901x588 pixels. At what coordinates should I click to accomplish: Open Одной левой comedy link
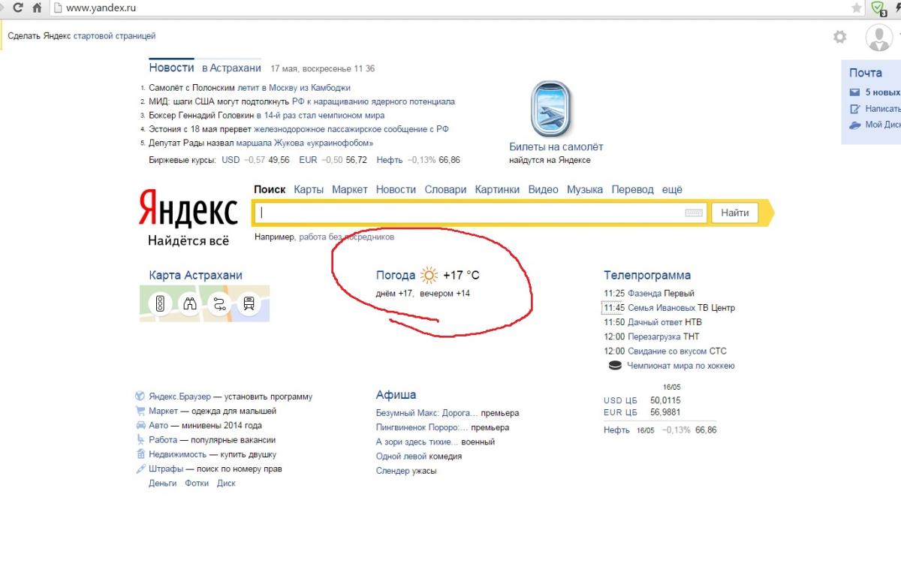coord(401,457)
